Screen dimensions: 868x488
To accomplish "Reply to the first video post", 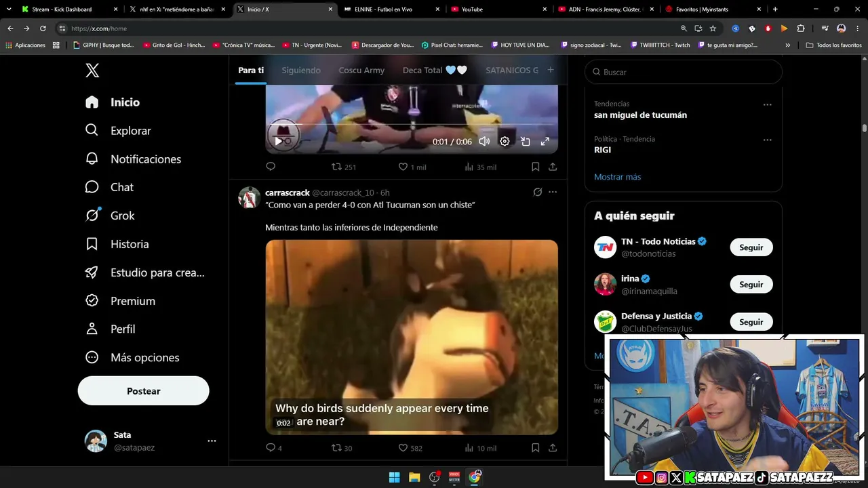I will coord(271,167).
